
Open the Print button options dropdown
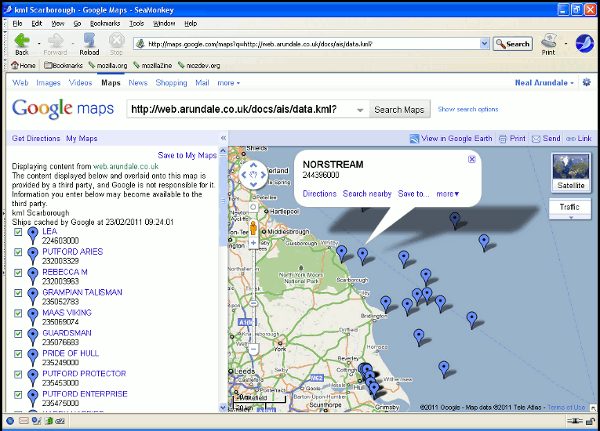coord(566,44)
